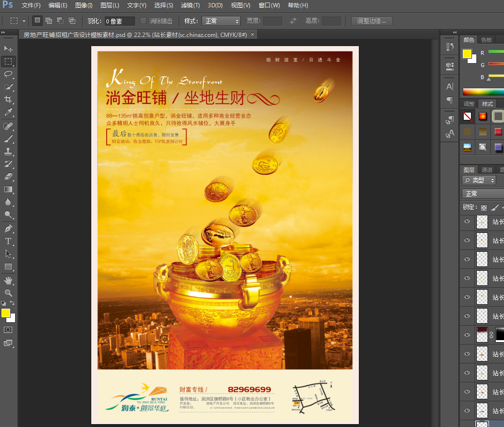Viewport: 504px width, 427px height.
Task: Select the Pen tool
Action: pos(8,229)
